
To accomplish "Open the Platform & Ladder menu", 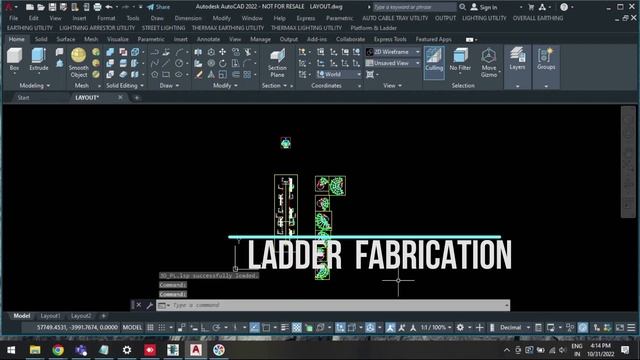I will pyautogui.click(x=373, y=28).
